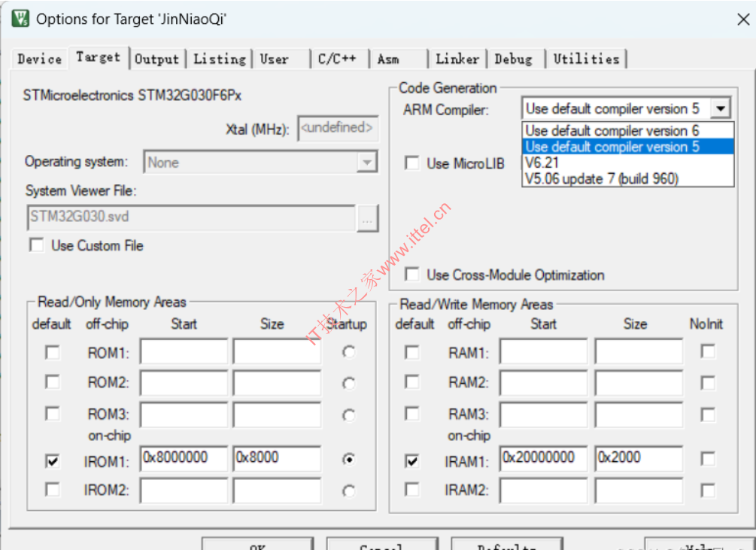Click the RAM1 Size field
This screenshot has height=550, width=756.
(639, 351)
